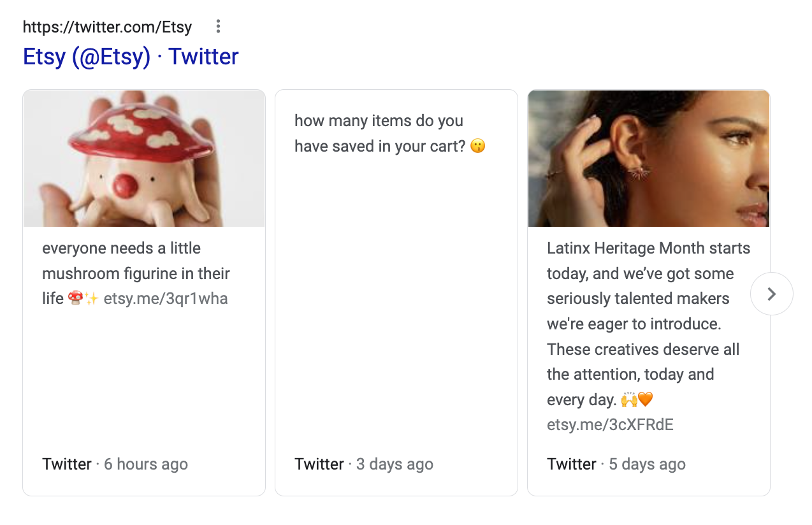Open the mushroom figurine photo
The image size is (812, 525).
point(144,159)
